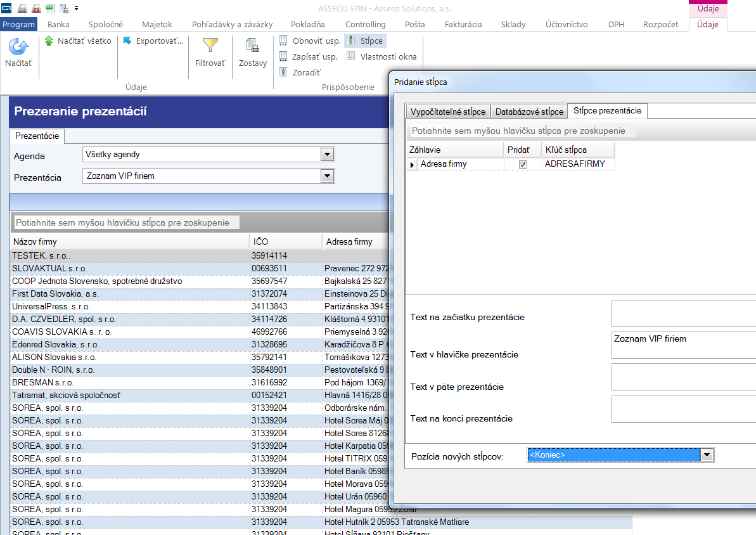This screenshot has width=756, height=535.
Task: Click Obnoviť usp. layout icon
Action: [283, 41]
